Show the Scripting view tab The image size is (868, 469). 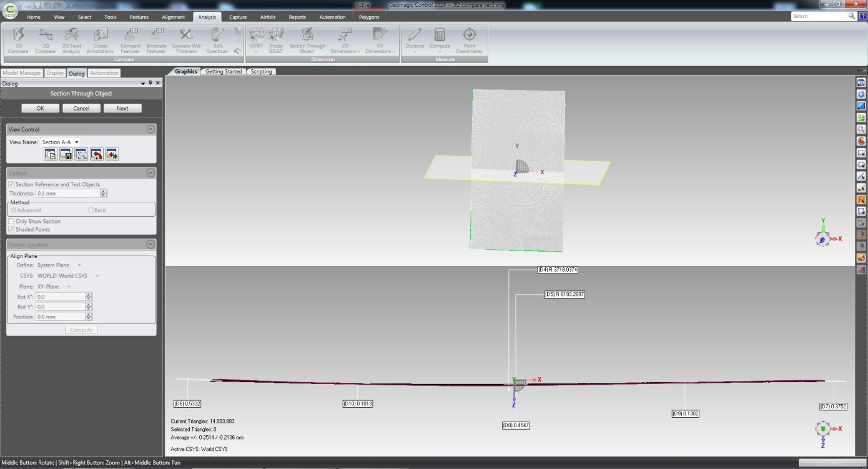261,72
